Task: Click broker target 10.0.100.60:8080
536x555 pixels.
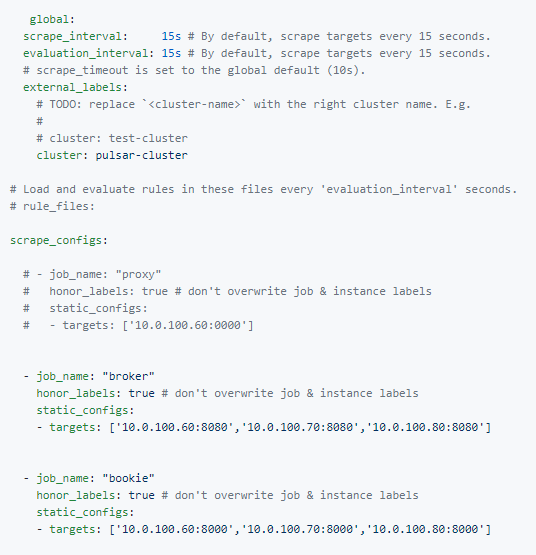Action: click(x=174, y=427)
